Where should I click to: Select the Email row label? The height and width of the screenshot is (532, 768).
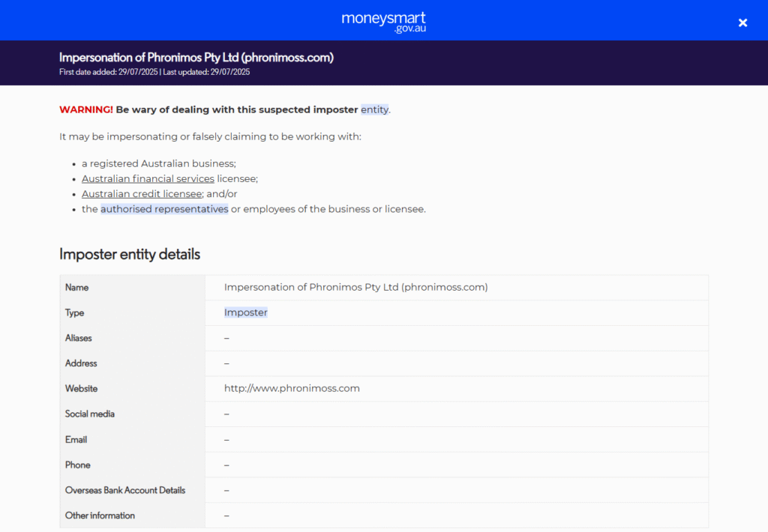(76, 439)
